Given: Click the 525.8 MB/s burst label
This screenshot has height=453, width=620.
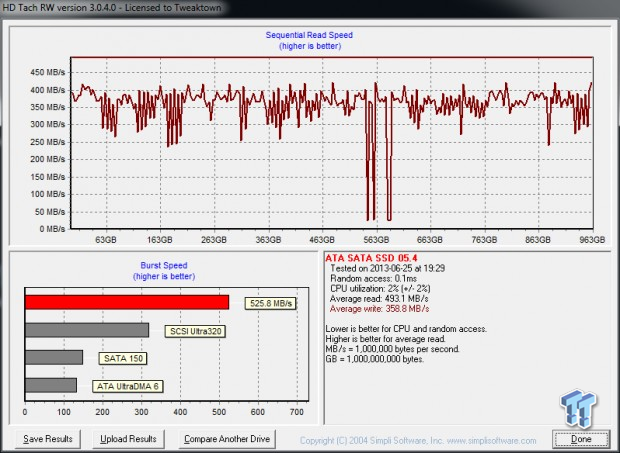Looking at the screenshot, I should 271,303.
